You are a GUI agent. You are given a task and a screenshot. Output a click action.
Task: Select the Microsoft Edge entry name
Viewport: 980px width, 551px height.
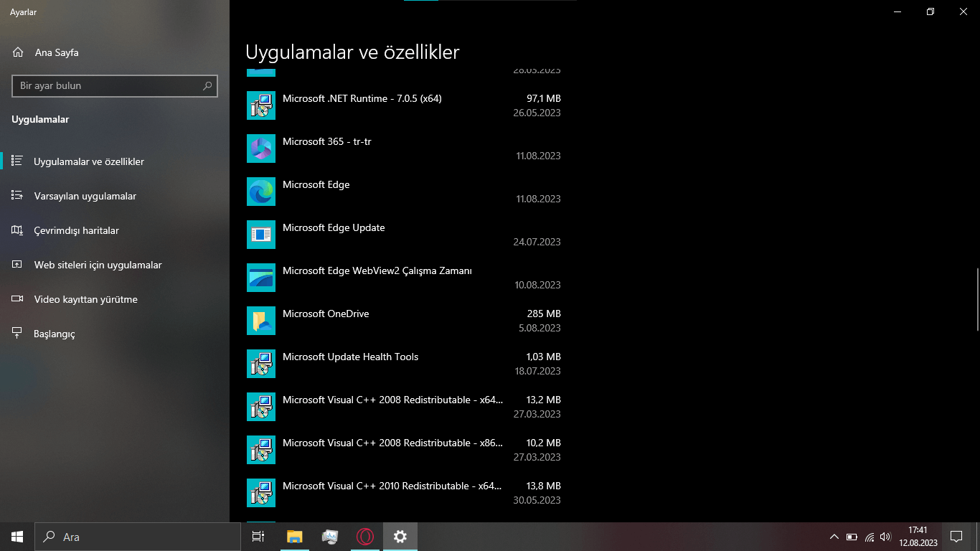316,184
